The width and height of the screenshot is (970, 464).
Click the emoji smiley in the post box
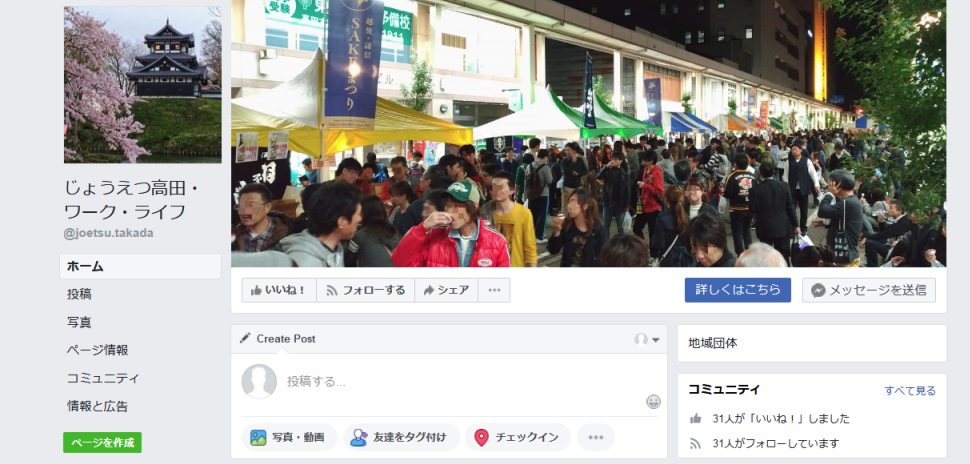point(653,402)
